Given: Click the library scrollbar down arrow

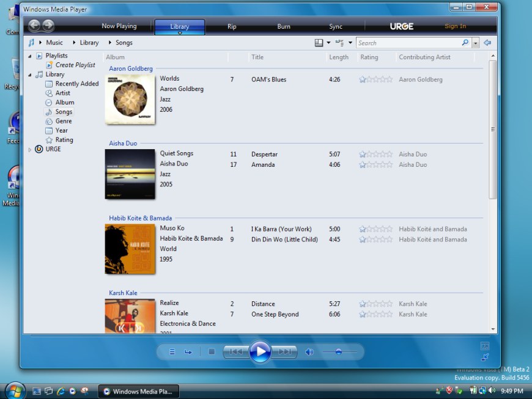Looking at the screenshot, I should [x=493, y=329].
